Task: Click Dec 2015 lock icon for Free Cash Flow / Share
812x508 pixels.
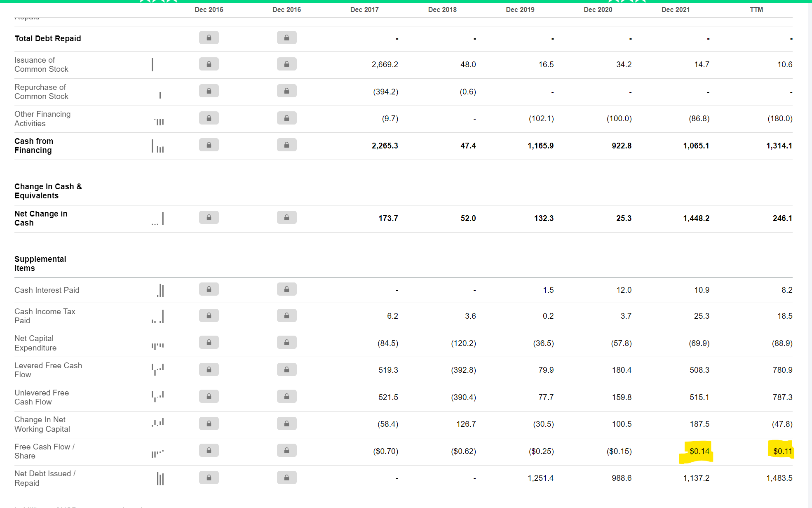Action: pos(209,451)
